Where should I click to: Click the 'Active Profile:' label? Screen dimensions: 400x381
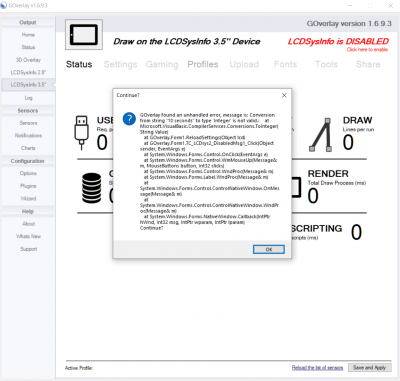79,368
